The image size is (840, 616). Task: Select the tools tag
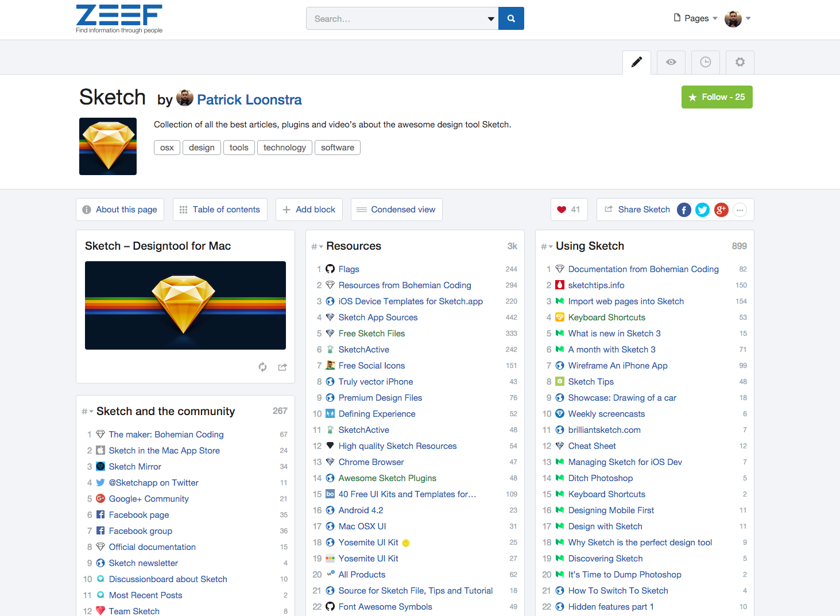point(239,148)
